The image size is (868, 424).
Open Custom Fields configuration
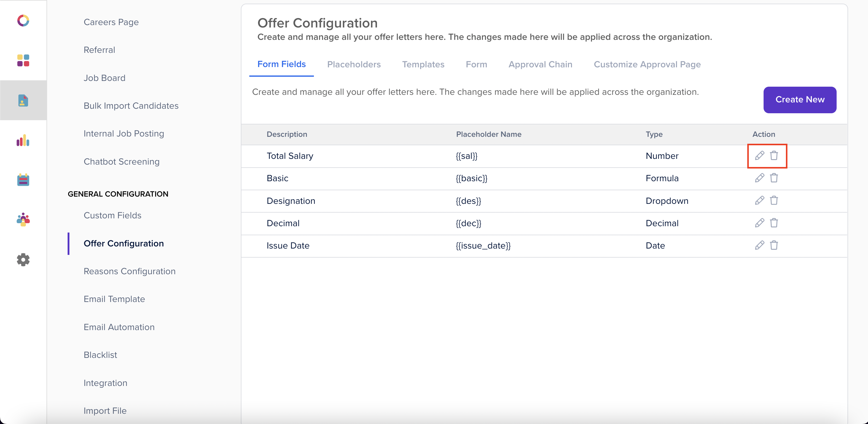coord(112,215)
